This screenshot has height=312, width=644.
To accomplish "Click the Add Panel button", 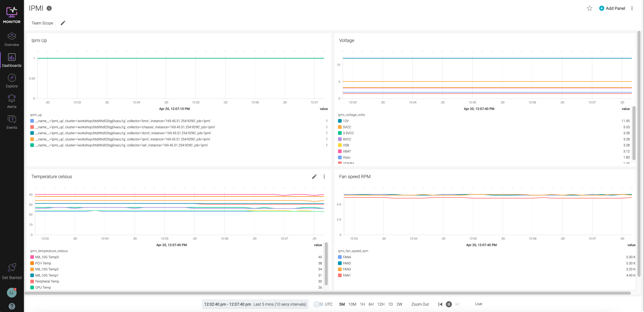I will pyautogui.click(x=612, y=8).
